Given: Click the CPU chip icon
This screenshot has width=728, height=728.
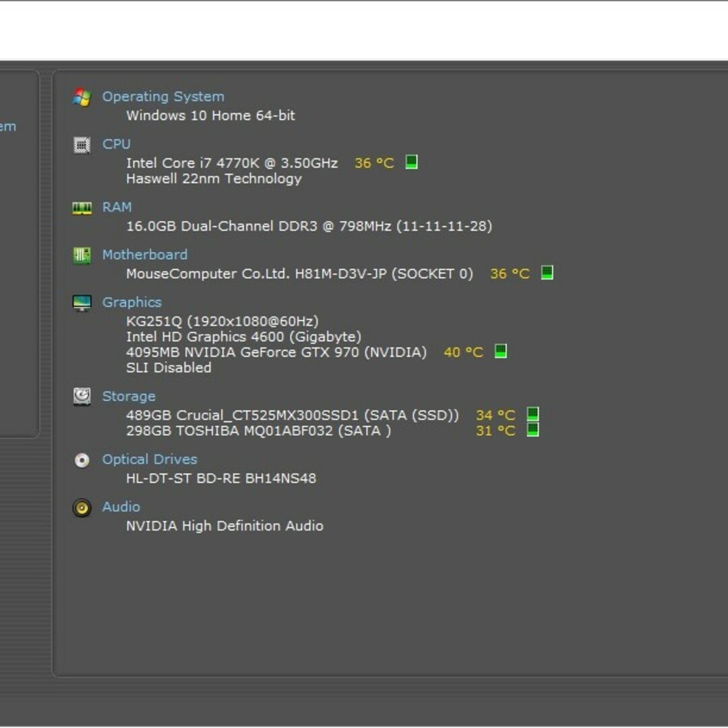Looking at the screenshot, I should click(x=82, y=145).
